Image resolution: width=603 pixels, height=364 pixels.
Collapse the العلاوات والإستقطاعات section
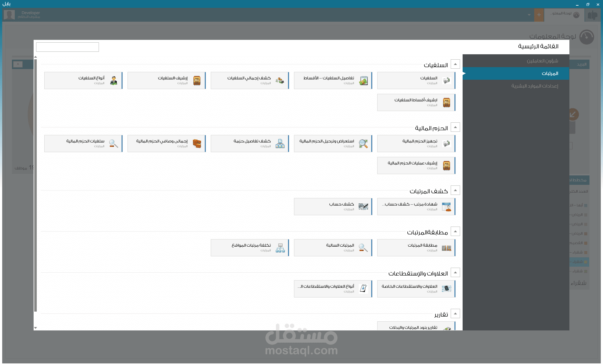(455, 272)
